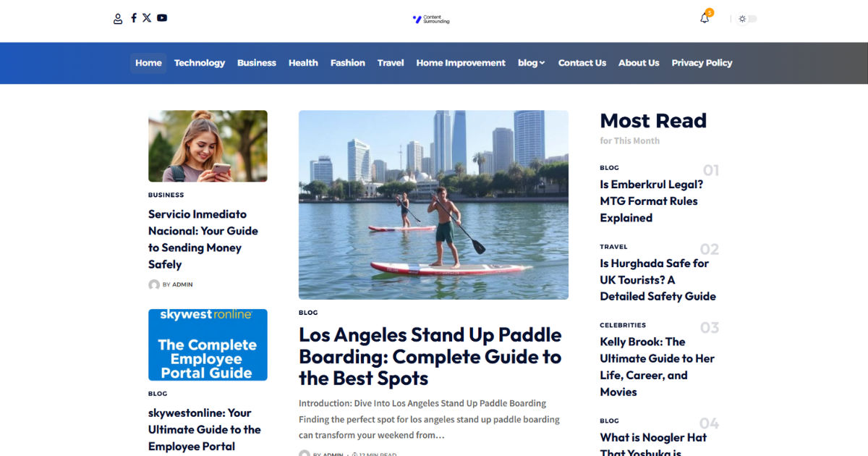Select the Technology menu item
The image size is (868, 456).
200,63
